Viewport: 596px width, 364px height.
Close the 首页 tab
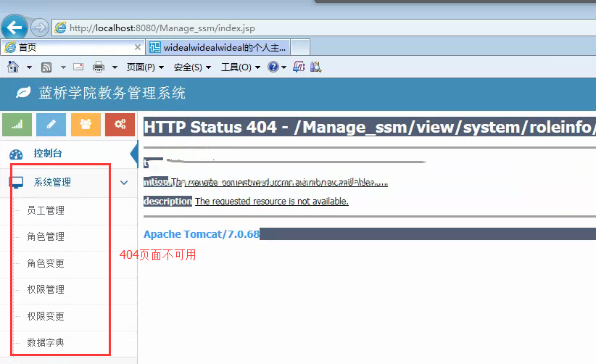tap(138, 47)
